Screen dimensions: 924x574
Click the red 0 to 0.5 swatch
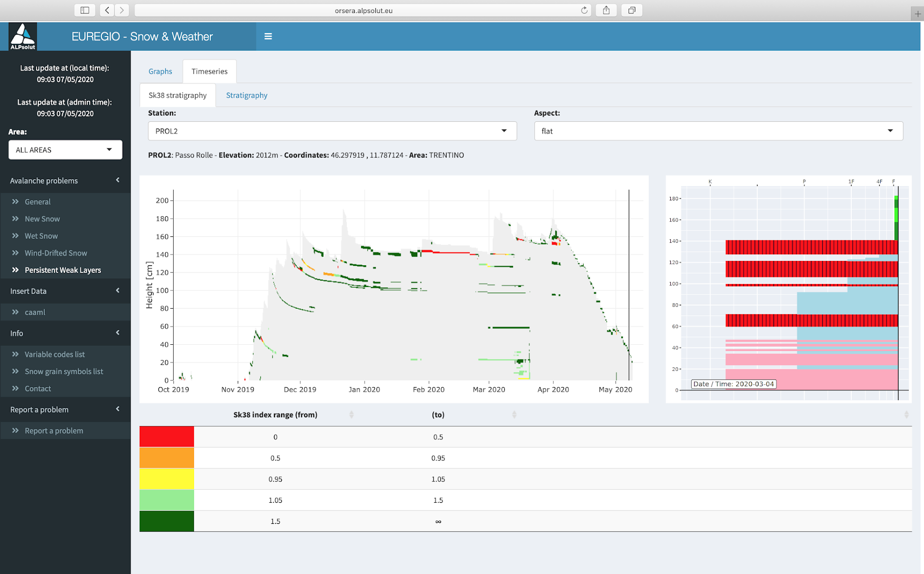point(167,437)
